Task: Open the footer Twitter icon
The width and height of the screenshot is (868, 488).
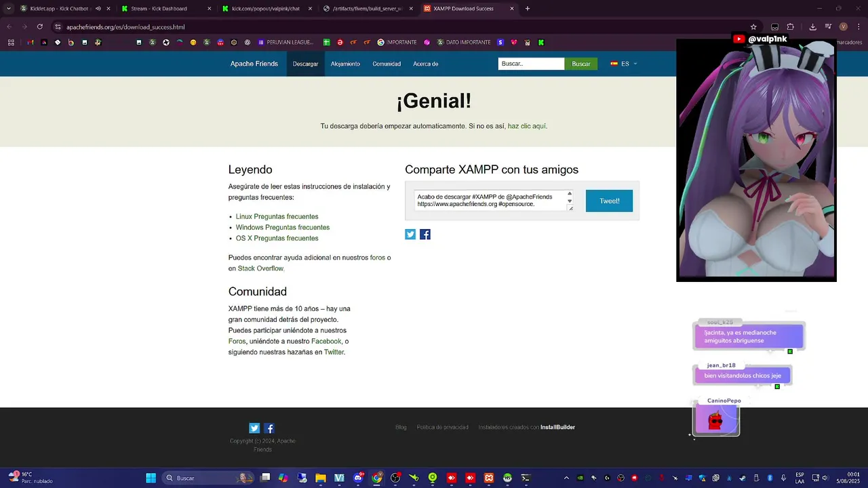Action: click(254, 428)
